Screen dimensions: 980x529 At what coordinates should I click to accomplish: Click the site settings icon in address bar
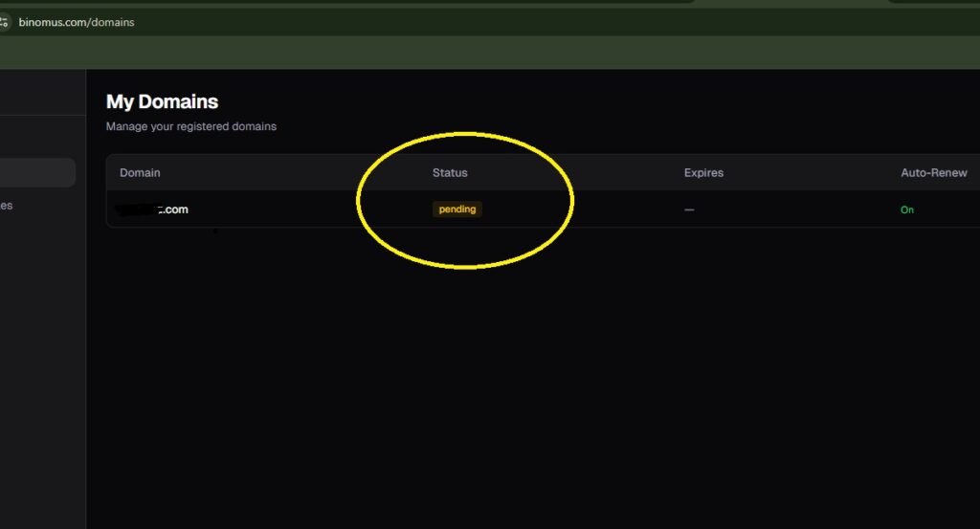tap(4, 22)
